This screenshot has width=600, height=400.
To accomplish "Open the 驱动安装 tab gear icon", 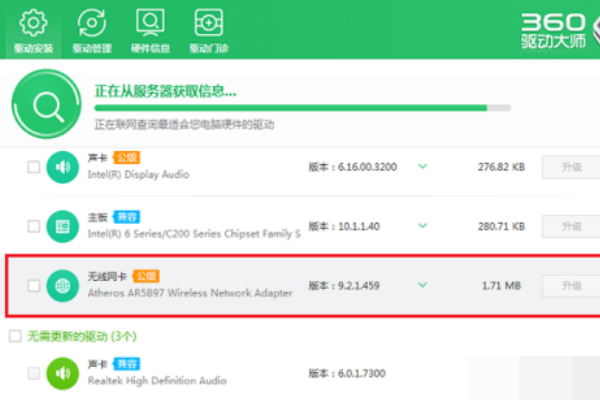I will tap(33, 22).
